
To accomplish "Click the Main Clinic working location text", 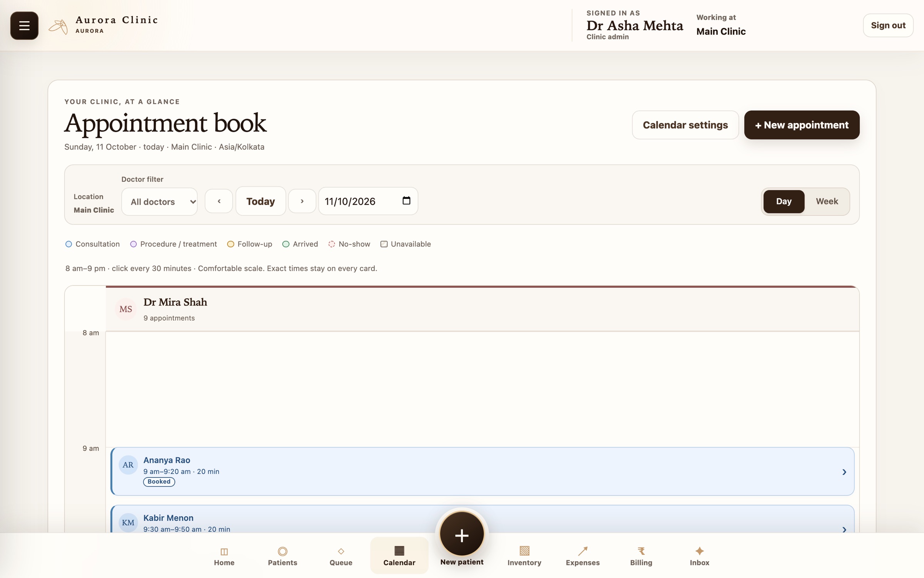I will [x=721, y=32].
